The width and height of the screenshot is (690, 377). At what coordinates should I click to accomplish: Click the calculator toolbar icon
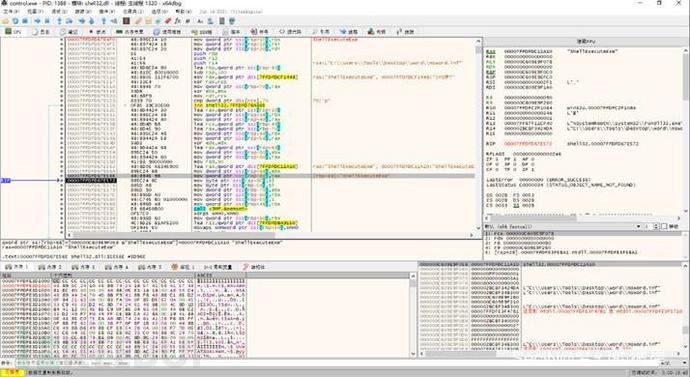pos(222,21)
